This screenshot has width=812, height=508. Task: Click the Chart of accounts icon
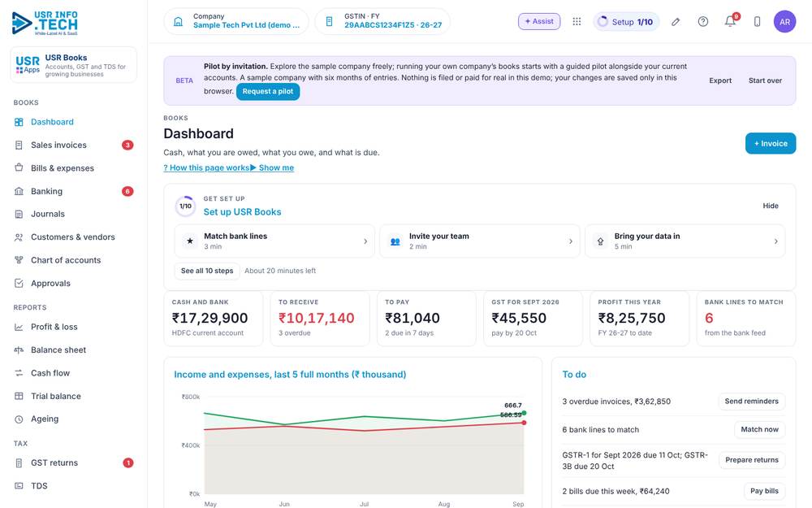(x=19, y=260)
